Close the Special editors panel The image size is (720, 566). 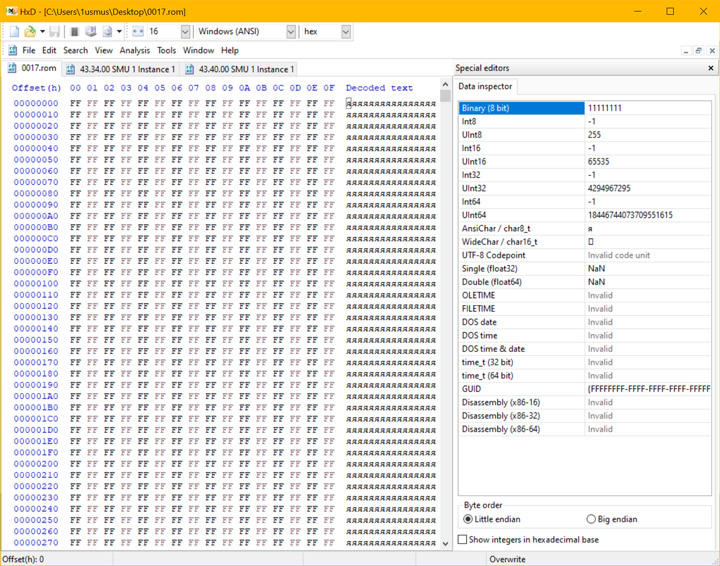pos(711,68)
